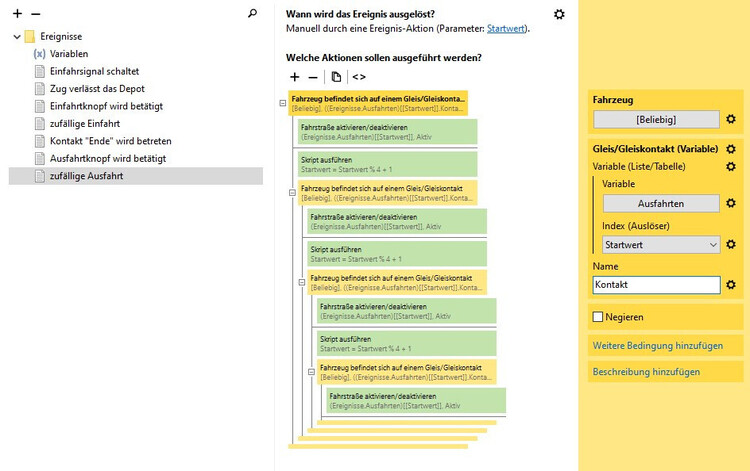The width and height of the screenshot is (750, 471).
Task: Toggle the Negieren checkbox
Action: coord(598,317)
